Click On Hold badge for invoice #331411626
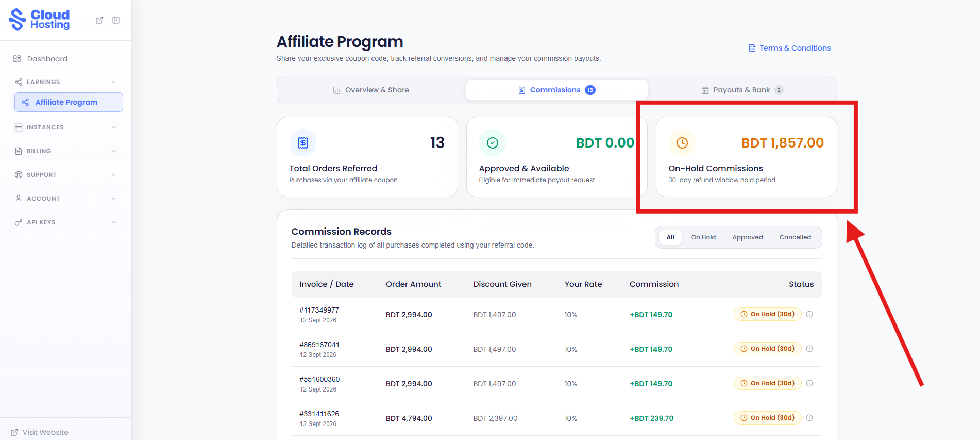Viewport: 980px width, 440px height. [767, 418]
